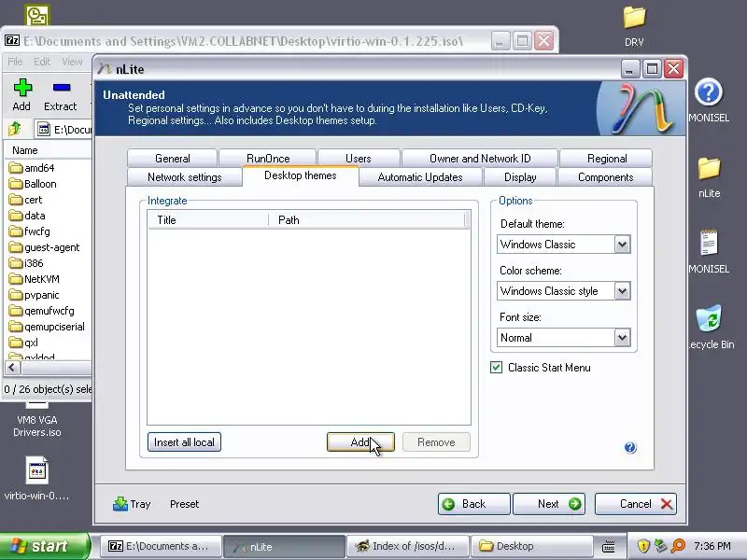Click the network computers tray icon
Image resolution: width=747 pixels, height=560 pixels.
pos(660,546)
